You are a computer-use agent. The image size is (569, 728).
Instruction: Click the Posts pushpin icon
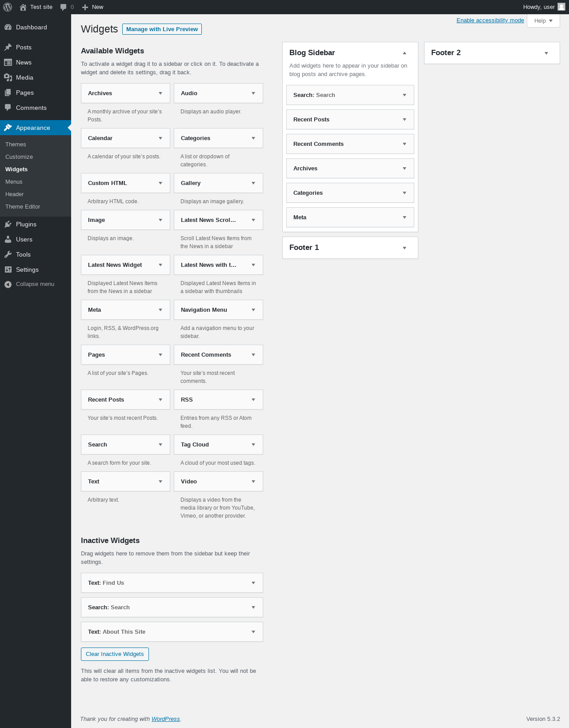click(8, 47)
